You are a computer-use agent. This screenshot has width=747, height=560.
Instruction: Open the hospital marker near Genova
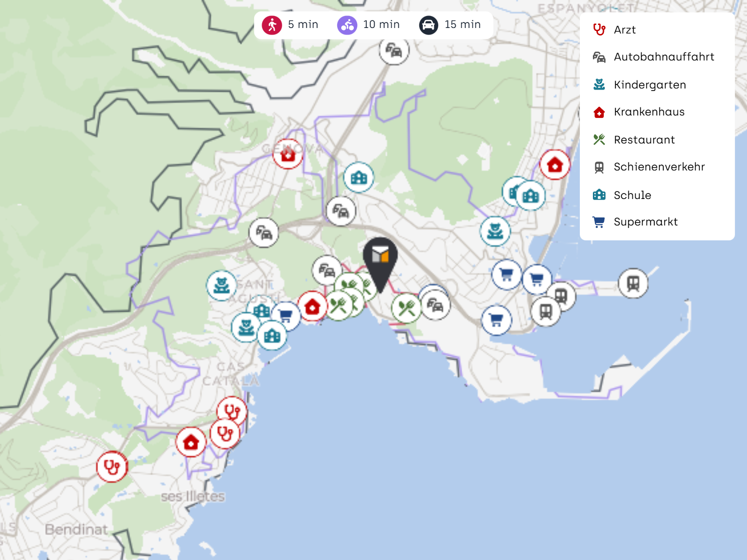[x=288, y=154]
